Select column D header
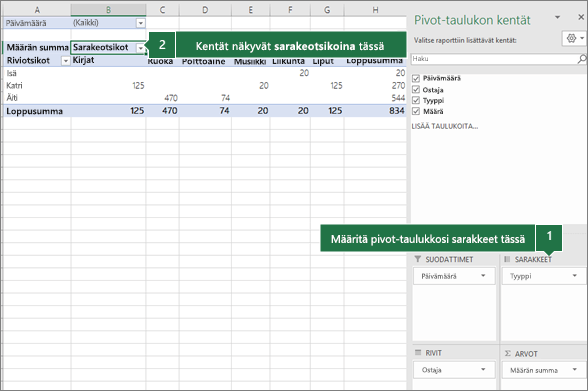588x391 pixels. coord(205,10)
